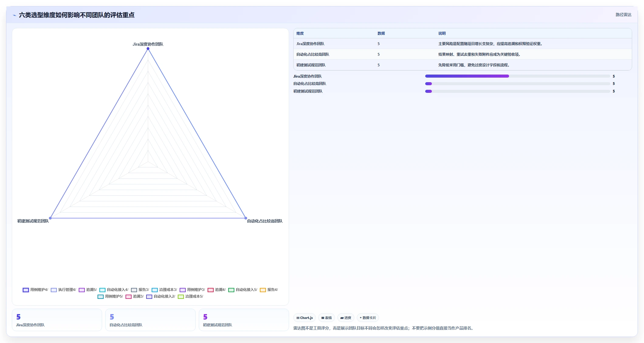Select the 自动化占比较高团队 stat card
This screenshot has width=644, height=343.
point(150,320)
